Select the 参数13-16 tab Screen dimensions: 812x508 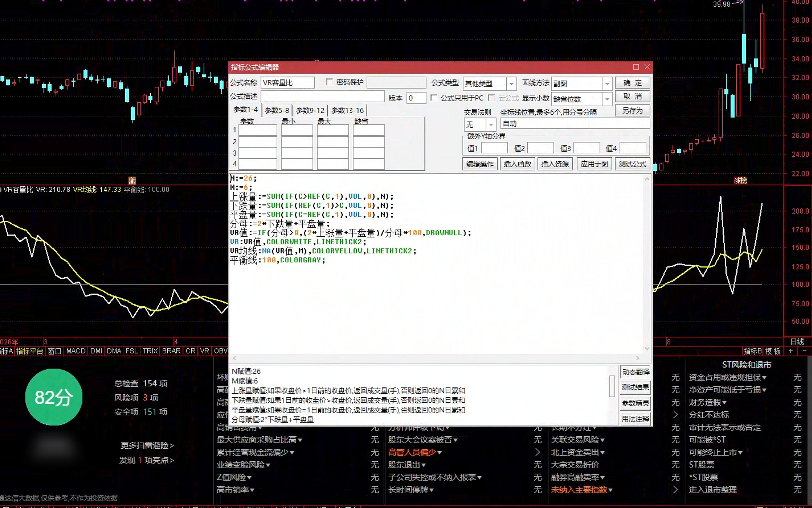tap(347, 110)
